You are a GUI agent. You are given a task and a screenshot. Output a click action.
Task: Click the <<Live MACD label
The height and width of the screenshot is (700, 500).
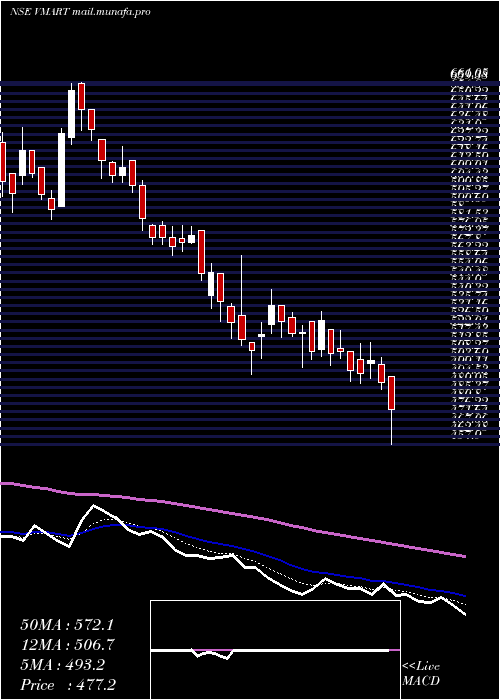point(421,674)
